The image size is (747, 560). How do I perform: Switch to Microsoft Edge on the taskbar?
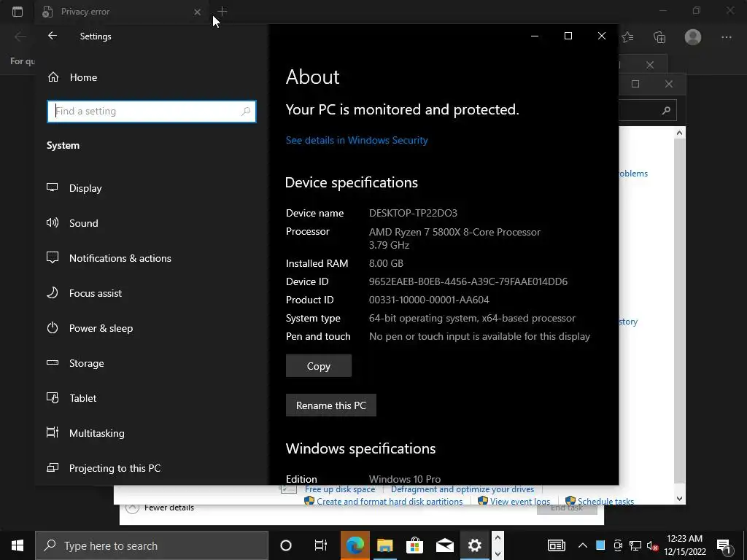coord(355,545)
